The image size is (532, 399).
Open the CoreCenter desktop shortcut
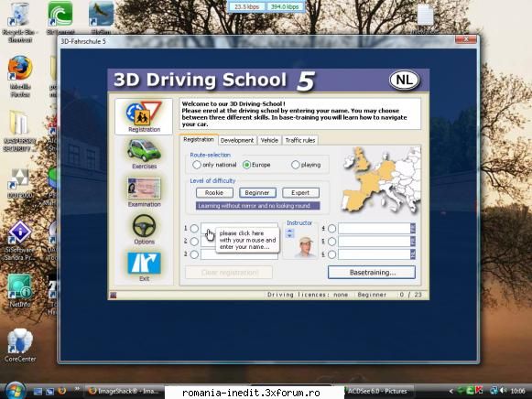(x=20, y=345)
